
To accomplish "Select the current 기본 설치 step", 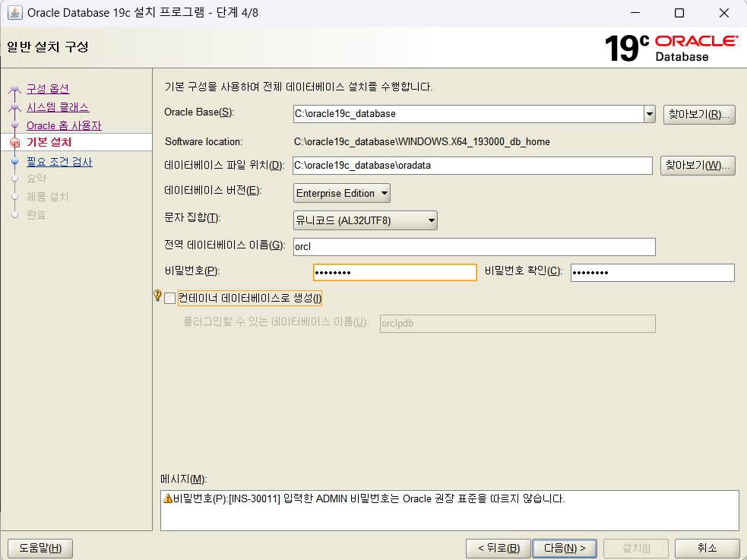I will (49, 142).
